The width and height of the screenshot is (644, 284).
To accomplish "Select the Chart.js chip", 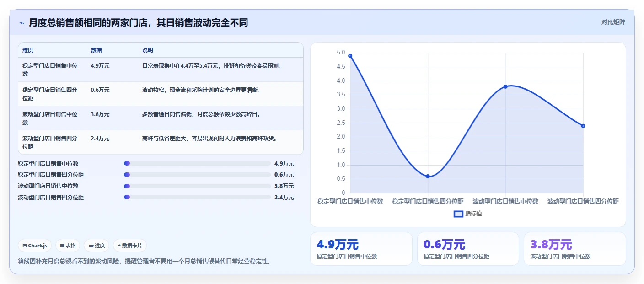I will pyautogui.click(x=35, y=246).
